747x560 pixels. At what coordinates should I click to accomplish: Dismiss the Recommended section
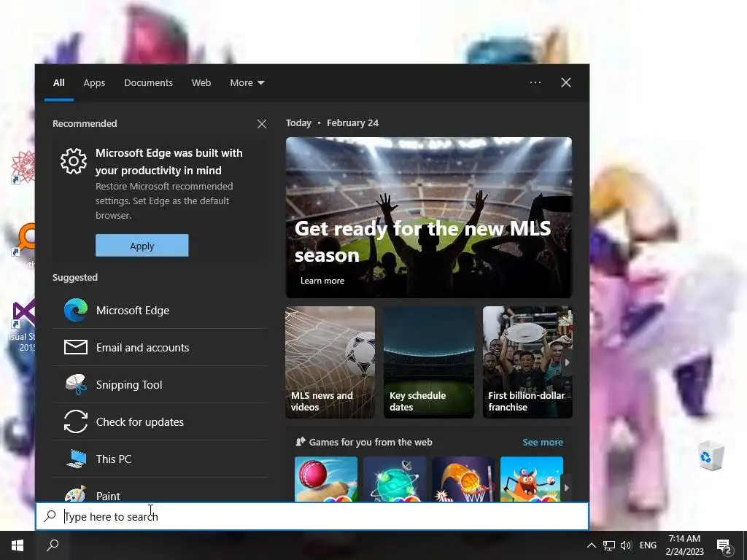pyautogui.click(x=262, y=124)
